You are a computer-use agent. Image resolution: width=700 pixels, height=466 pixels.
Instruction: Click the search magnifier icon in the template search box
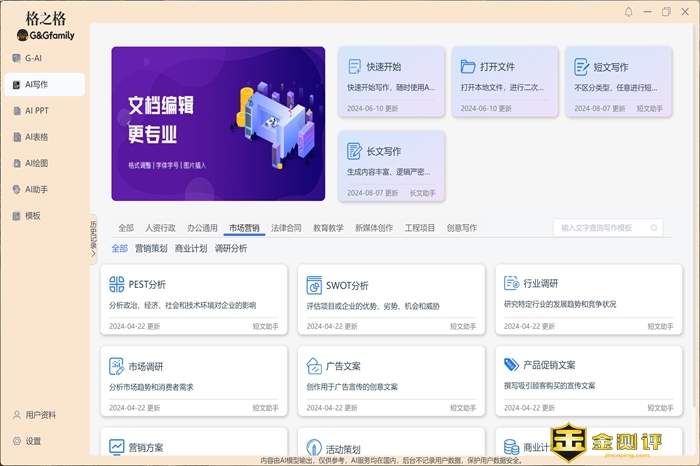[x=653, y=228]
